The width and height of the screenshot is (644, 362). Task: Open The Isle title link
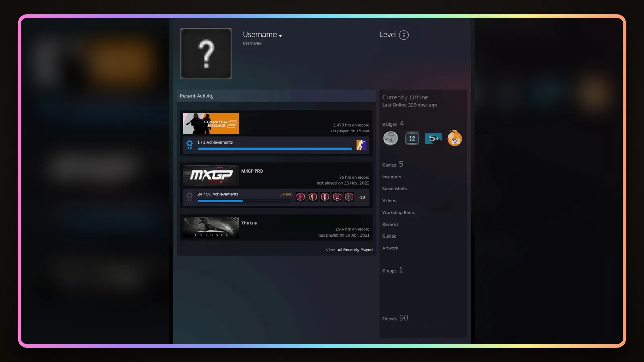click(249, 223)
